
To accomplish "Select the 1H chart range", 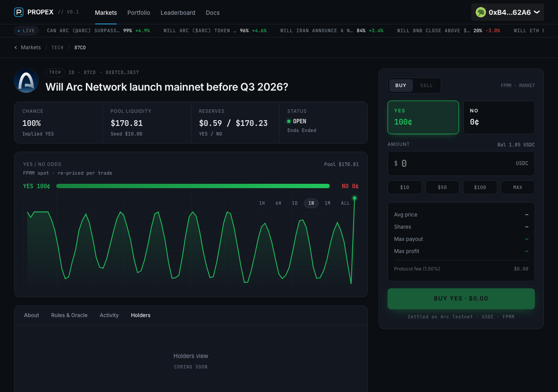I will [x=262, y=203].
